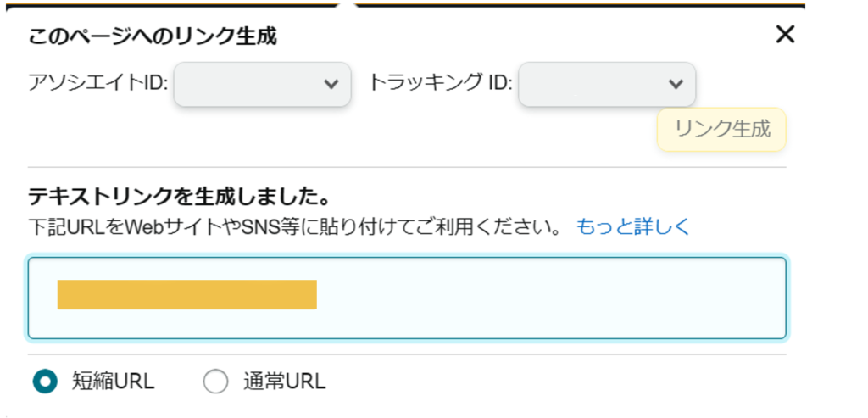Click the このページへのリンク生成 heading

pyautogui.click(x=153, y=37)
